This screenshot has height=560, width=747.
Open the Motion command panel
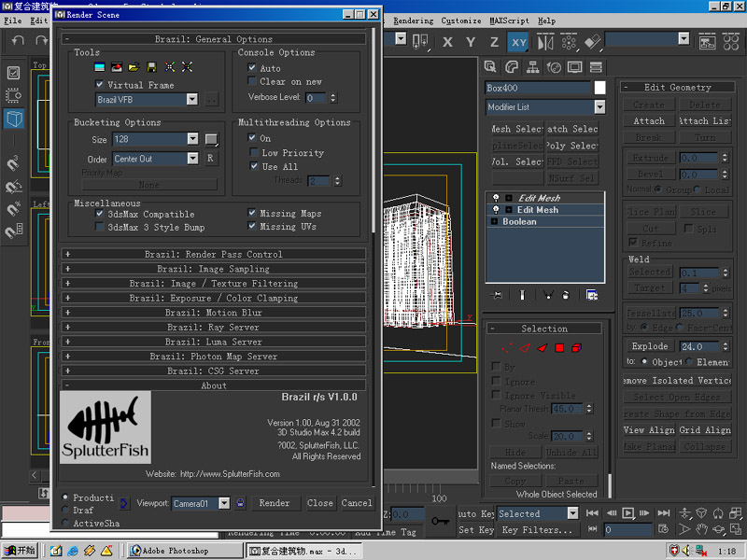[554, 67]
